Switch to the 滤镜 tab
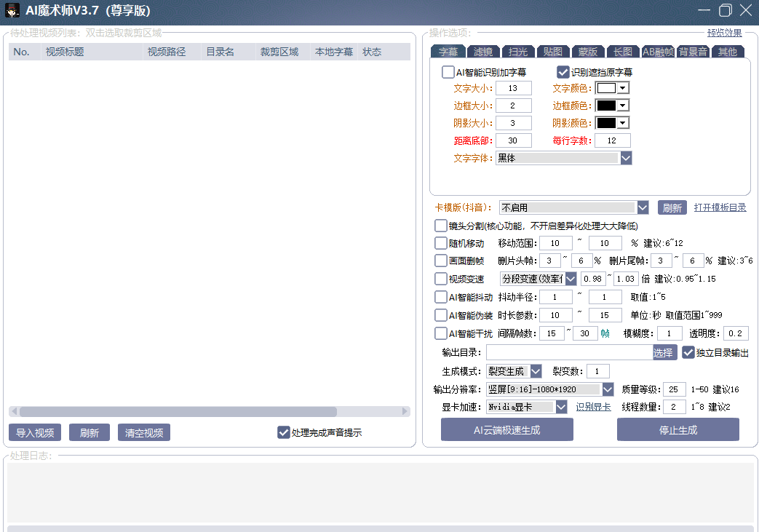The height and width of the screenshot is (532, 759). point(482,51)
